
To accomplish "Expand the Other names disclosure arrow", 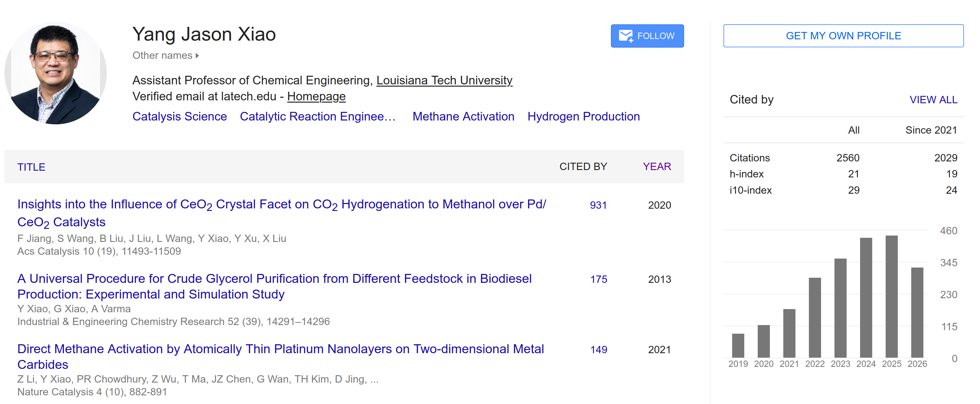I will pyautogui.click(x=197, y=56).
